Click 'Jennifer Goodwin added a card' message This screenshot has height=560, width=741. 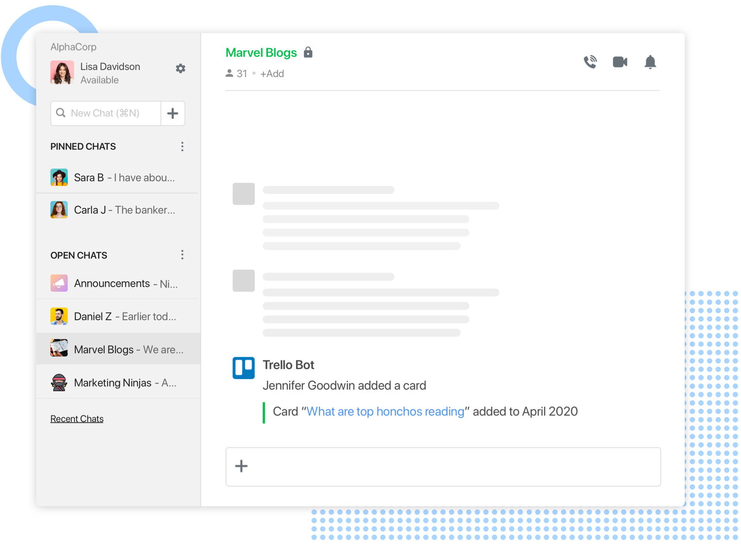pyautogui.click(x=344, y=386)
